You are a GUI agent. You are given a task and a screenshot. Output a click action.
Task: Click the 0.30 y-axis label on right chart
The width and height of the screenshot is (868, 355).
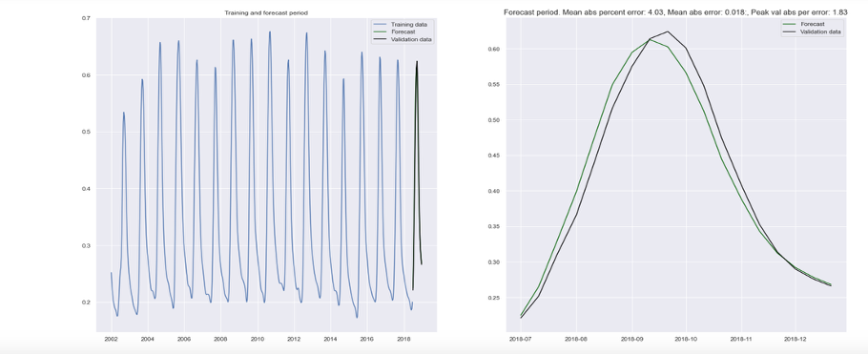[494, 262]
